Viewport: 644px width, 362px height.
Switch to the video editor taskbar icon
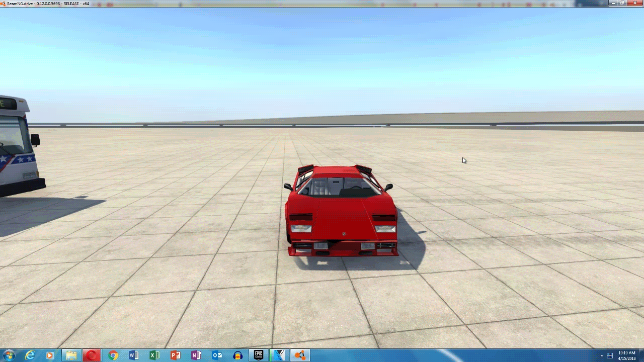tap(279, 355)
